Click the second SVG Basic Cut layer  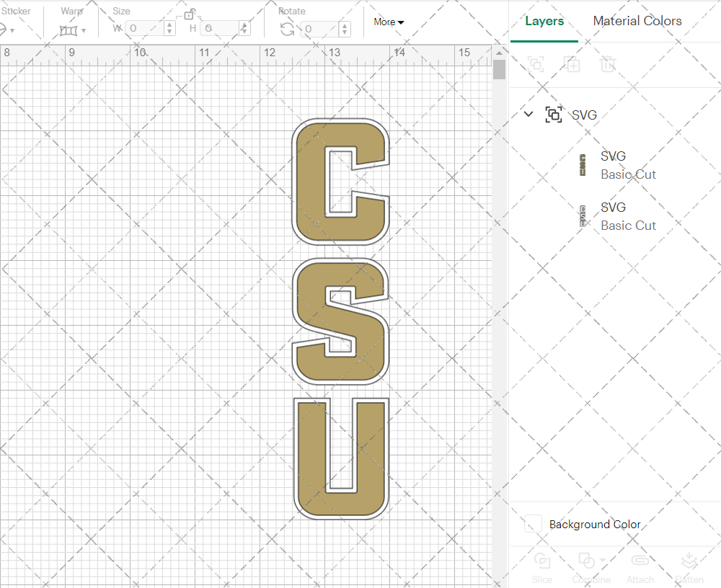(615, 216)
